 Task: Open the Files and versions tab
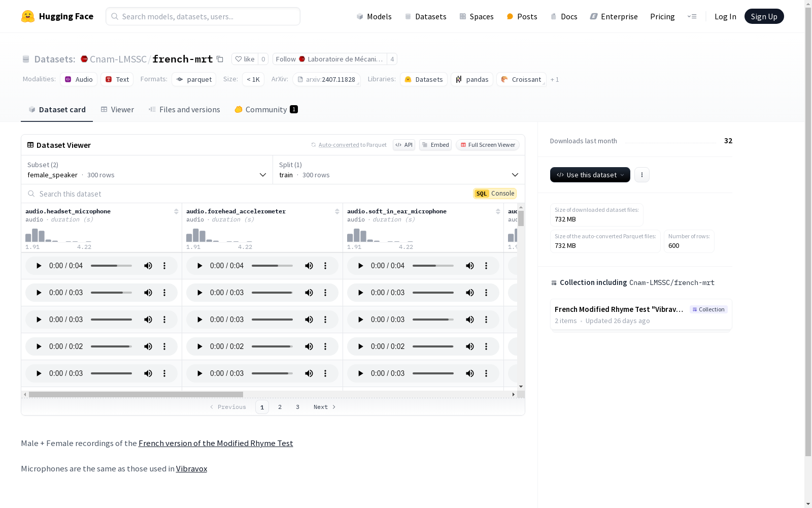tap(184, 110)
